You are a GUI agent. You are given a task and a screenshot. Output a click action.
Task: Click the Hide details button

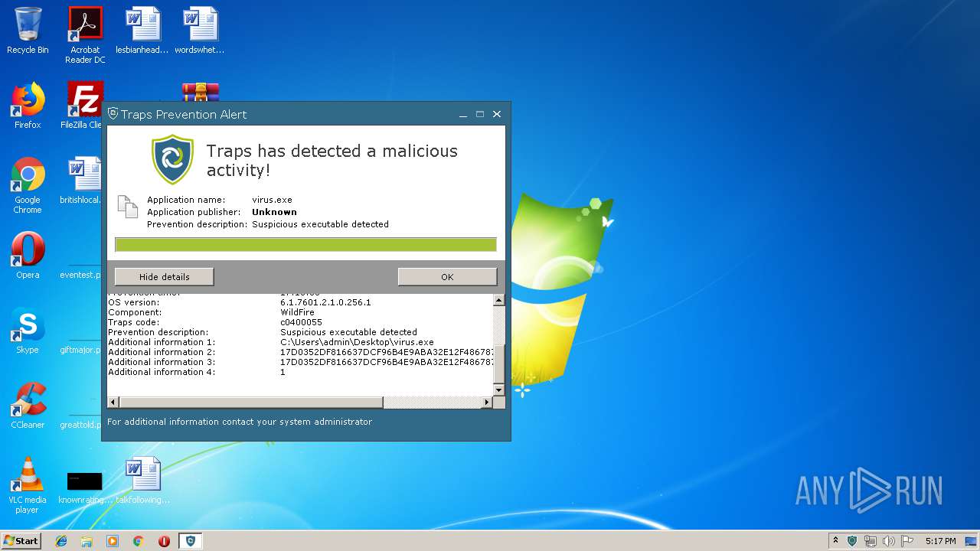(164, 277)
